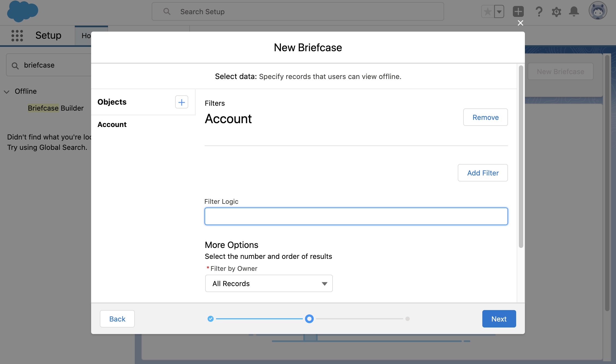Open the setup gear icon
Screen dimensions: 616x364
556,12
